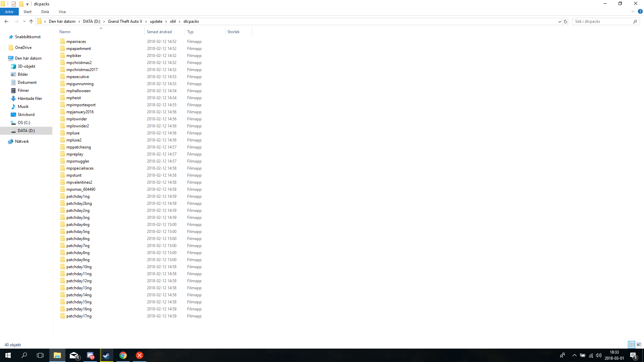Open the Arkiv menu
Viewport: 644px width, 362px height.
(x=9, y=12)
